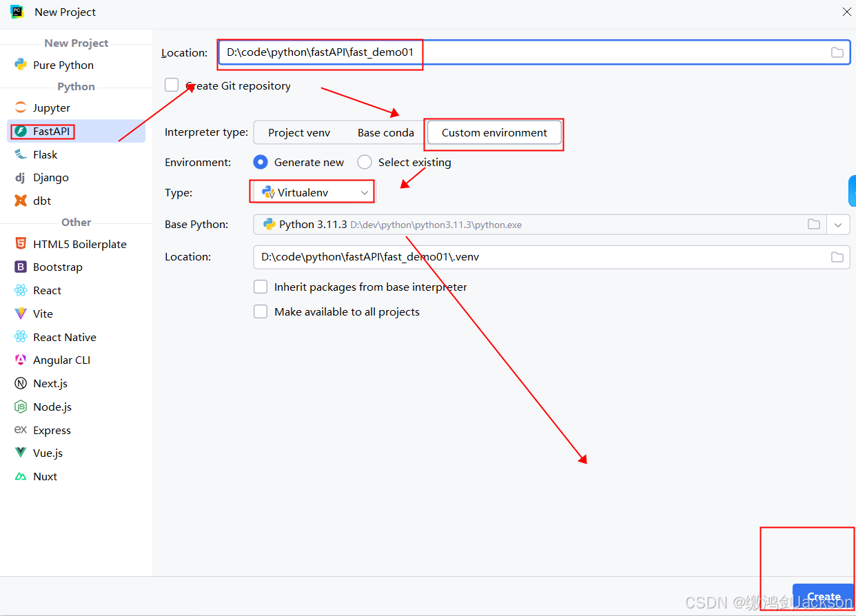Click the FastAPI project icon
Screen dimensions: 856x616
[x=21, y=131]
